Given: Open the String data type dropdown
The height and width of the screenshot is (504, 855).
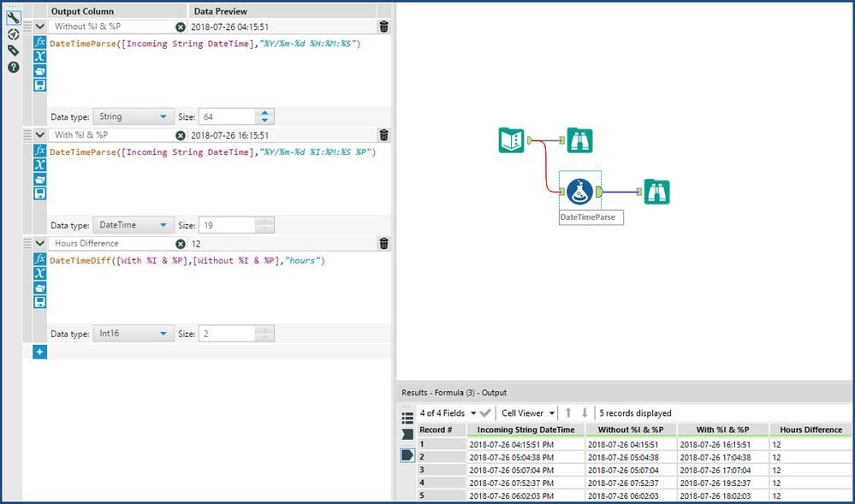Looking at the screenshot, I should coord(134,116).
